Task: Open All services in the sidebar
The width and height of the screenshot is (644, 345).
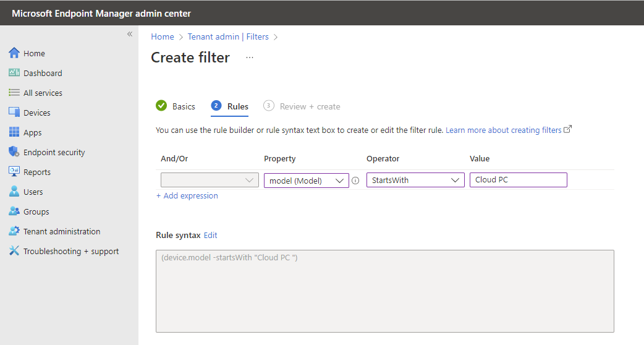Action: pos(43,93)
